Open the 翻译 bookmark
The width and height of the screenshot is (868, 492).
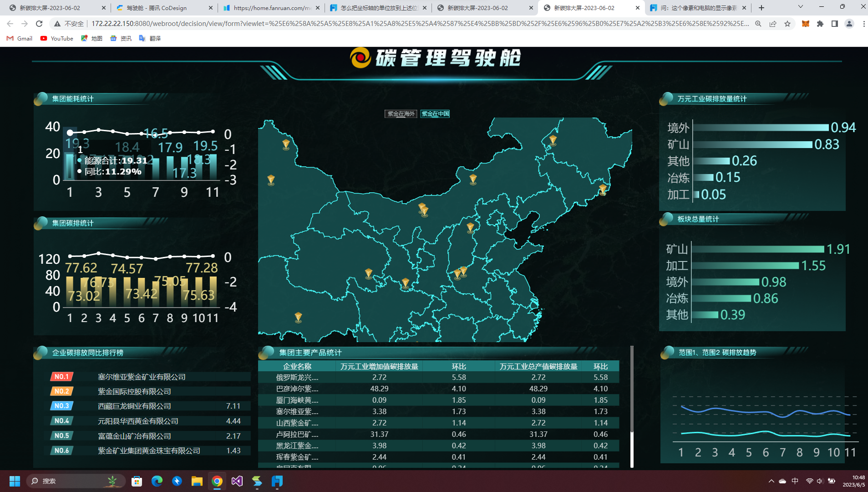(x=150, y=38)
